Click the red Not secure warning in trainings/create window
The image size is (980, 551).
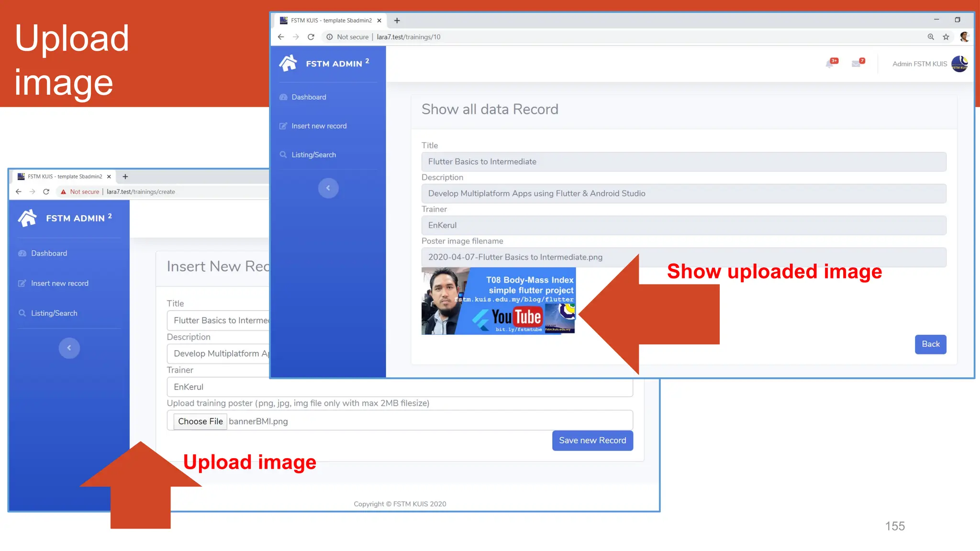79,192
